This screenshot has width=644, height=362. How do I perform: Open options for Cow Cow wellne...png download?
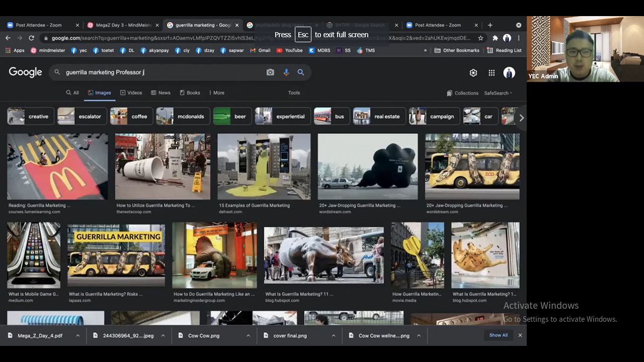tap(419, 335)
